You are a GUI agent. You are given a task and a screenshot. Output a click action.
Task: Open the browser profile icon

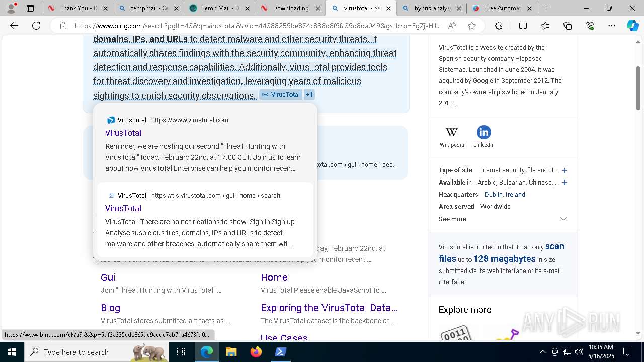11,8
